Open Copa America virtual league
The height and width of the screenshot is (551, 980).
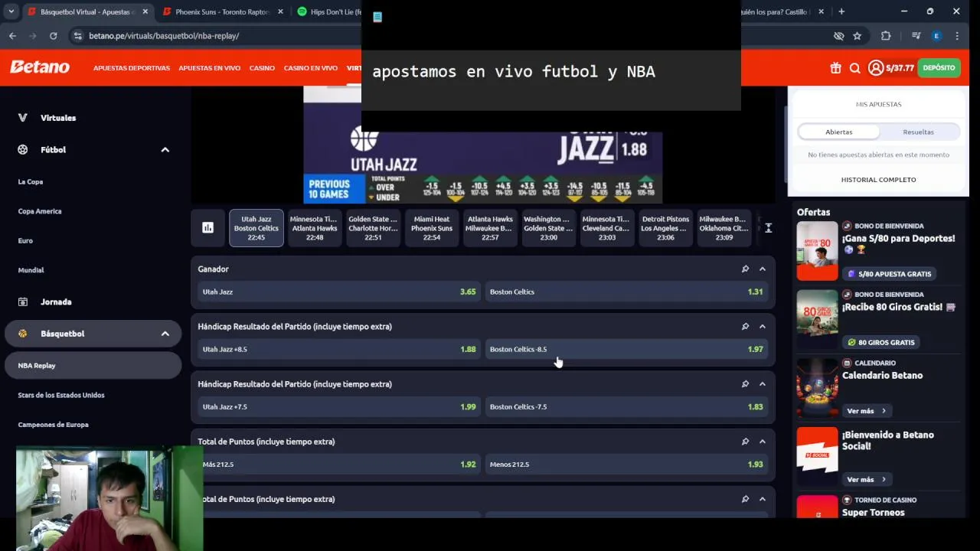tap(40, 211)
